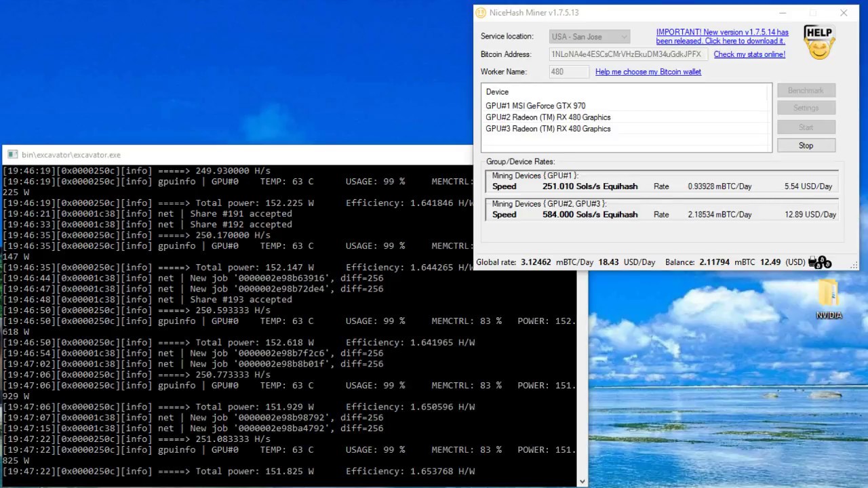This screenshot has width=868, height=488.
Task: Click the 2.18534 mBTC/Day rate
Action: pyautogui.click(x=719, y=214)
